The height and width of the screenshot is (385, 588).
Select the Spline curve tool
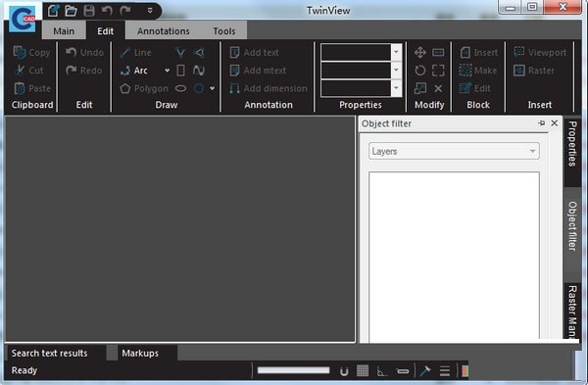199,71
